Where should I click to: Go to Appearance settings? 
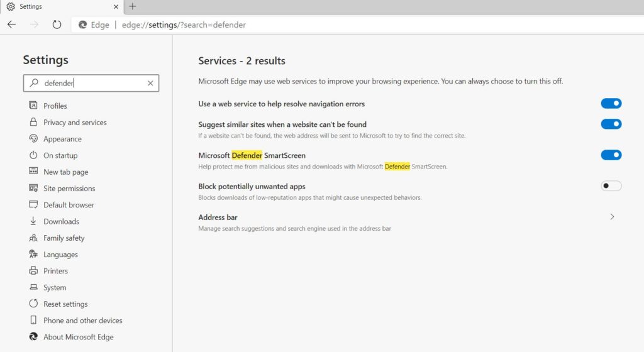62,139
